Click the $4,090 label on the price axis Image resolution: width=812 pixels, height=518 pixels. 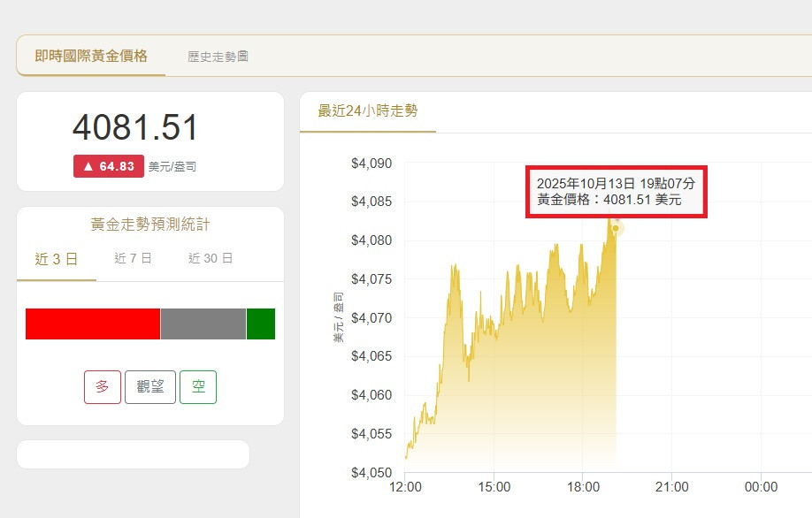coord(372,164)
